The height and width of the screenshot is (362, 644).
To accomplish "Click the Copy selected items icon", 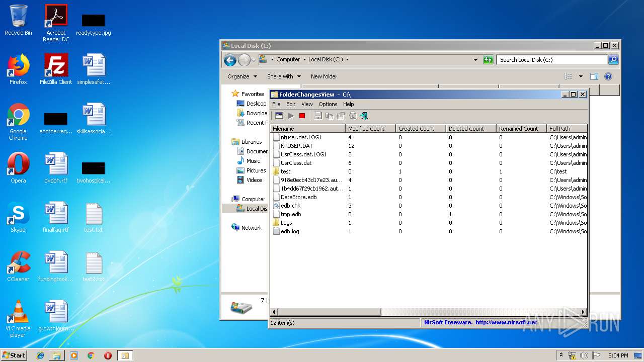I will click(x=329, y=116).
